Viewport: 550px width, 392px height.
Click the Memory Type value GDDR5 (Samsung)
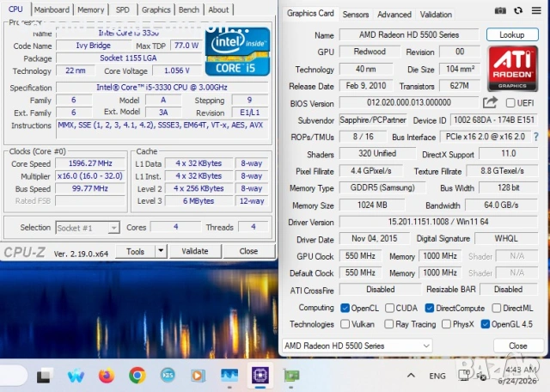[382, 187]
